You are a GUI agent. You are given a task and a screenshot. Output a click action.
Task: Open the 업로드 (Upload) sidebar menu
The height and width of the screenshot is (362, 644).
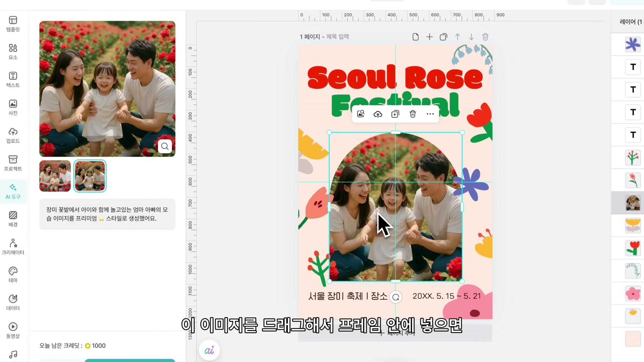click(x=13, y=135)
